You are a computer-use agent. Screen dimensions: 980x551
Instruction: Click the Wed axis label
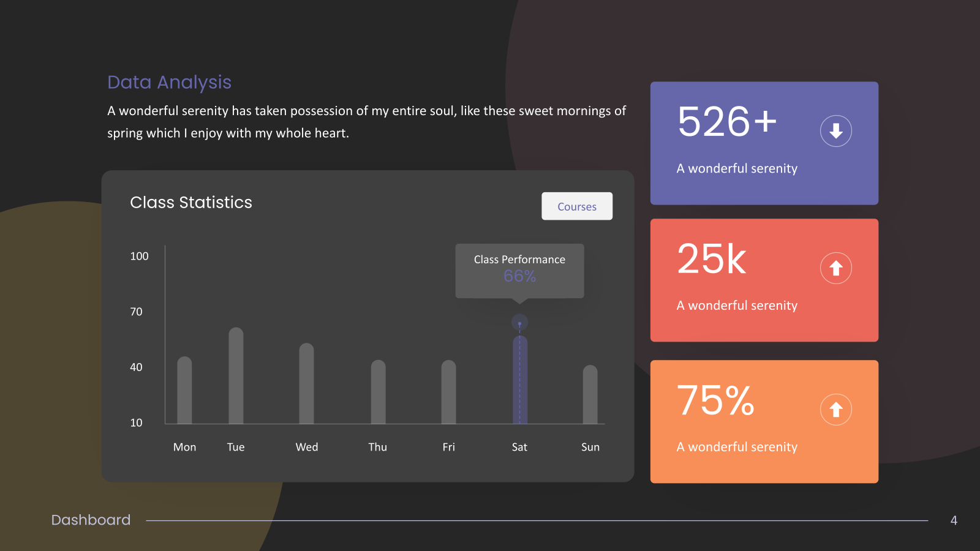point(307,447)
